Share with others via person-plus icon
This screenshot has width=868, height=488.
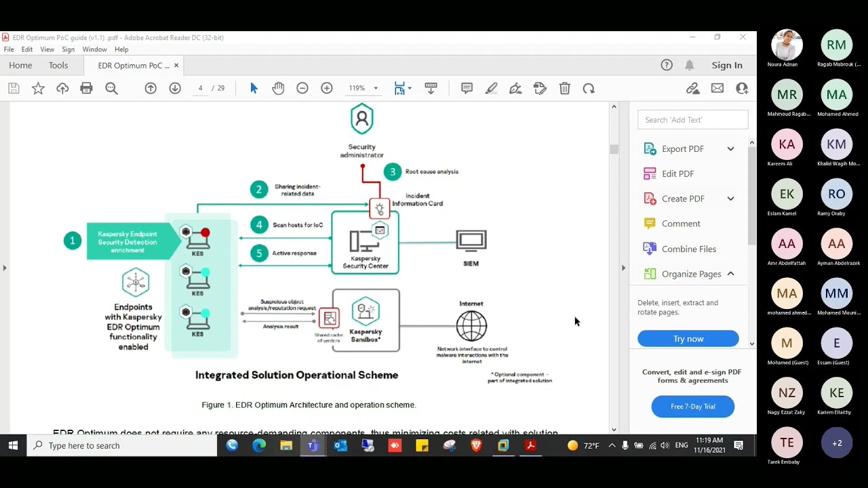click(741, 88)
